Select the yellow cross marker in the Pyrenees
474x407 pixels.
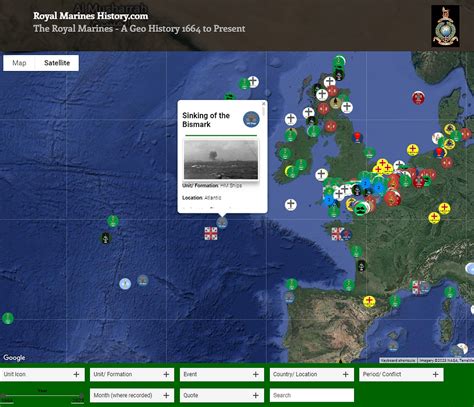point(369,301)
